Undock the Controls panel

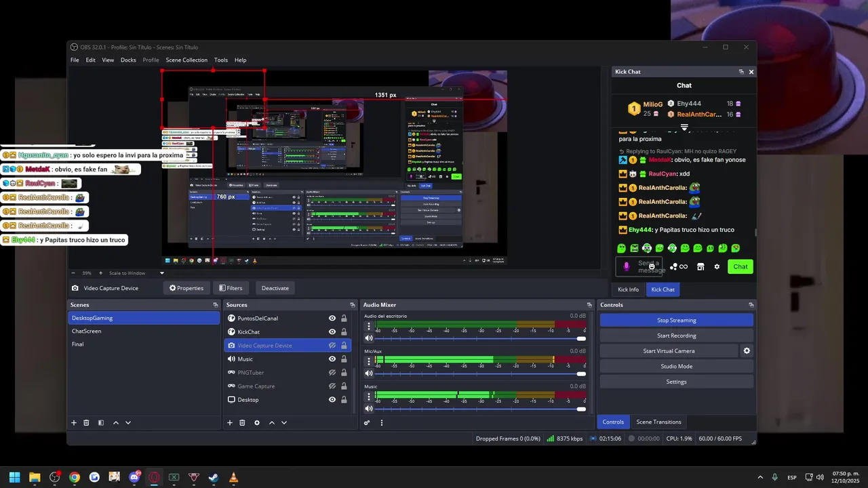[751, 305]
